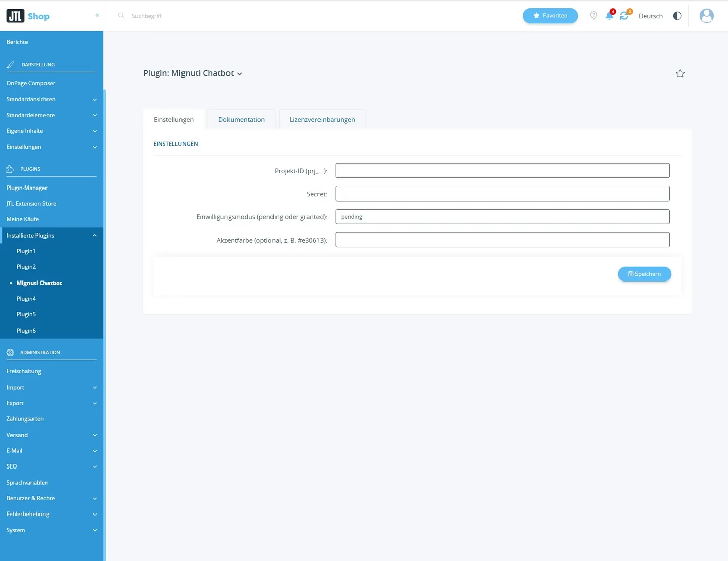Screen dimensions: 728x561
Task: Select Plugin2 in sidebar
Action: pyautogui.click(x=26, y=267)
